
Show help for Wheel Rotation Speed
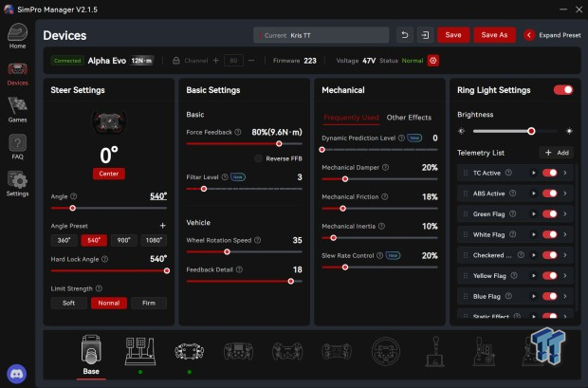tap(257, 240)
